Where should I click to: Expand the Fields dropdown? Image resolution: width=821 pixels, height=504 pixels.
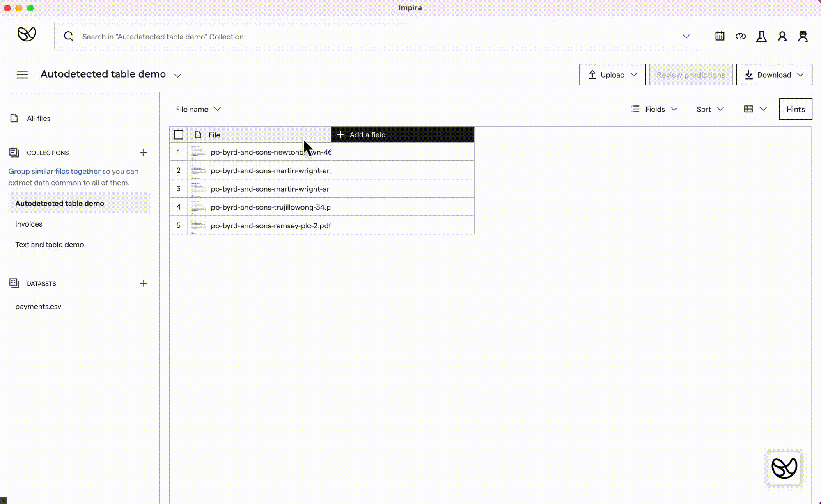click(x=654, y=109)
